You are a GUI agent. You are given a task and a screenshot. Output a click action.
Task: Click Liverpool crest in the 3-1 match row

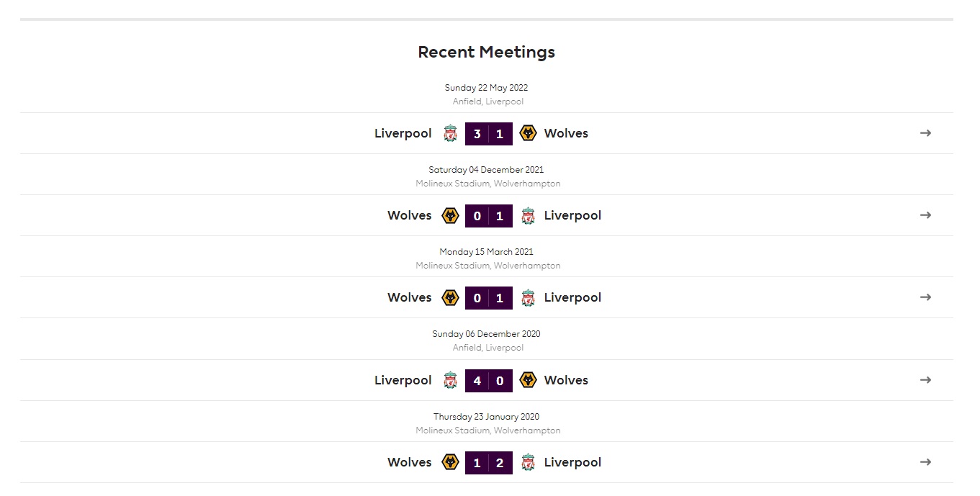[x=450, y=133]
